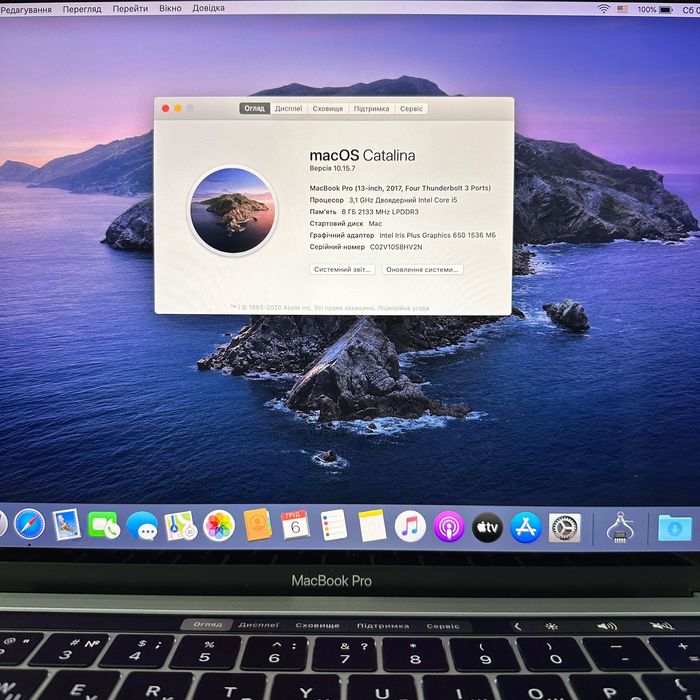The width and height of the screenshot is (700, 700).
Task: Tap the volume icon on Touch Bar
Action: pos(607,626)
